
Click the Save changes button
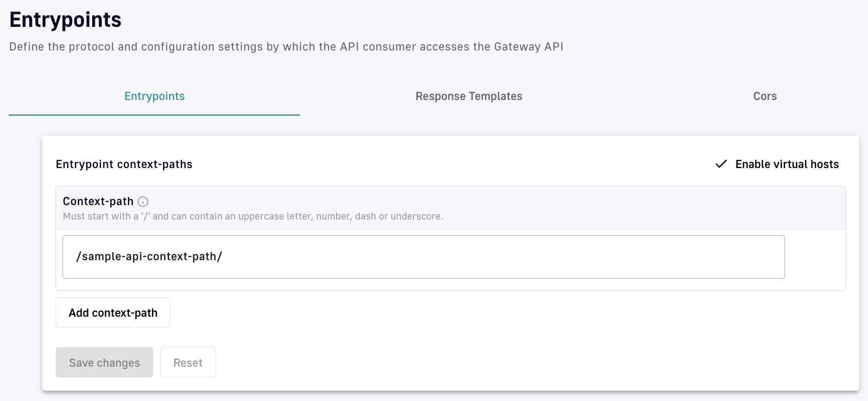pos(104,363)
